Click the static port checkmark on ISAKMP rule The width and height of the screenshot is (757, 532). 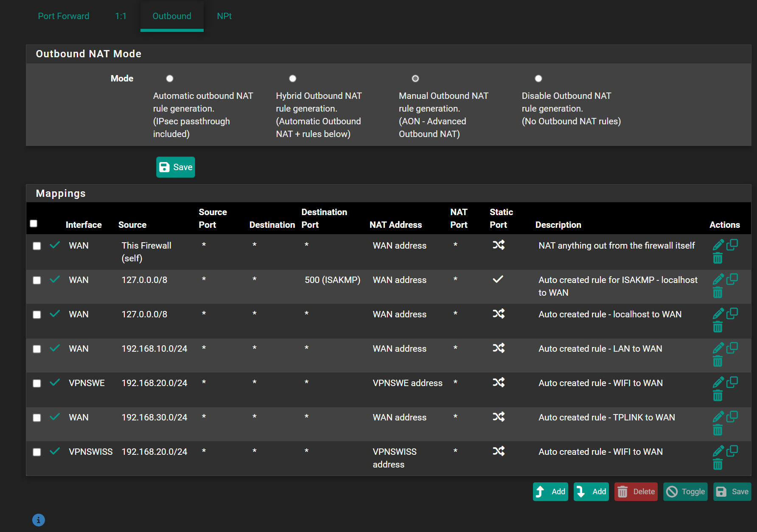pyautogui.click(x=498, y=279)
